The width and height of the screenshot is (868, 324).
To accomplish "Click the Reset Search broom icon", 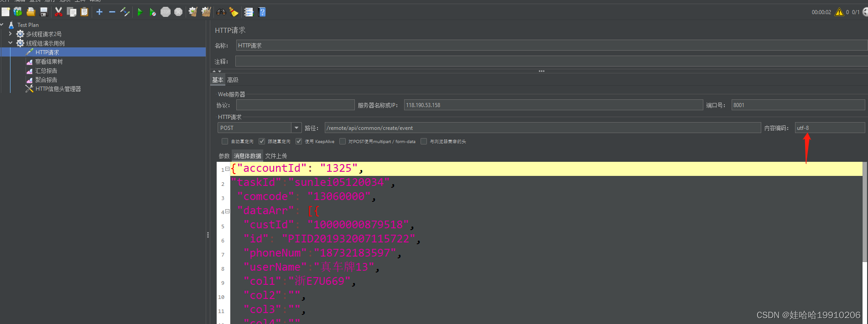I will coord(234,12).
